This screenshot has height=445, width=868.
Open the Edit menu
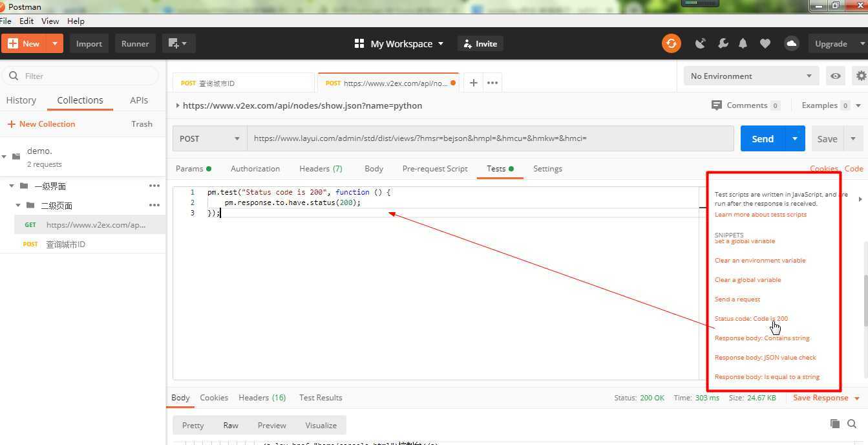(26, 21)
